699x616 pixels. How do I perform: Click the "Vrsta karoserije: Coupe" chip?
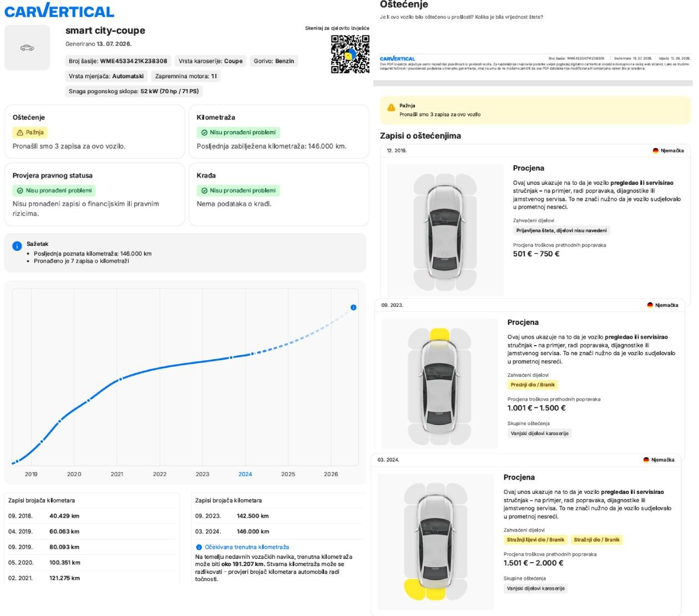point(211,61)
